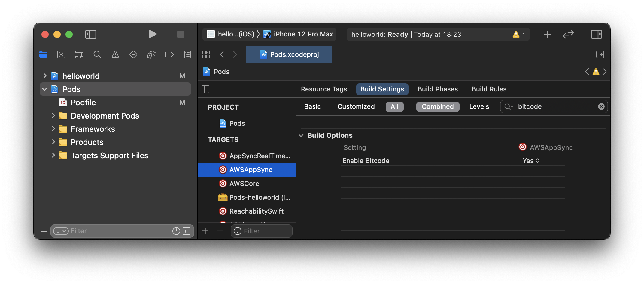Collapse the Build Options section
This screenshot has height=284, width=644.
point(301,135)
